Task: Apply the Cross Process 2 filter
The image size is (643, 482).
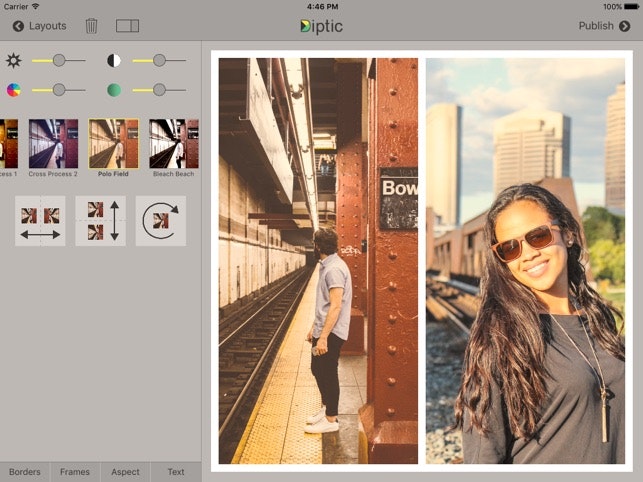Action: pos(53,144)
